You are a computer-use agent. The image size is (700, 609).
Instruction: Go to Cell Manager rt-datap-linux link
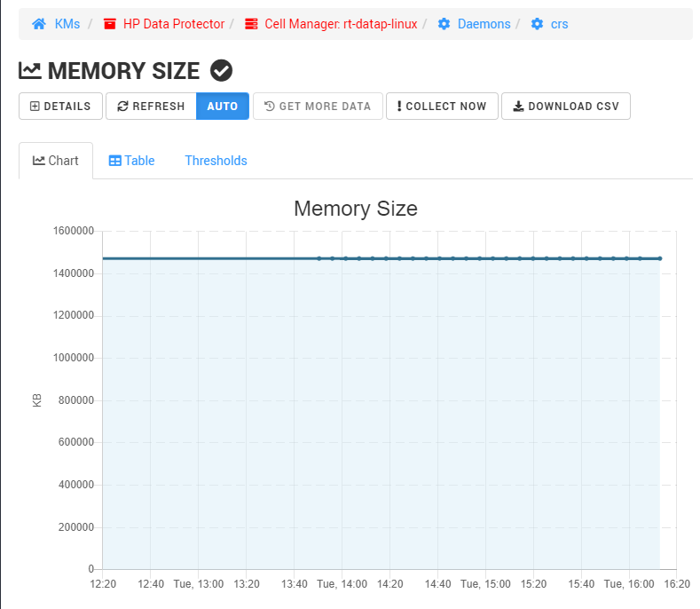[341, 24]
